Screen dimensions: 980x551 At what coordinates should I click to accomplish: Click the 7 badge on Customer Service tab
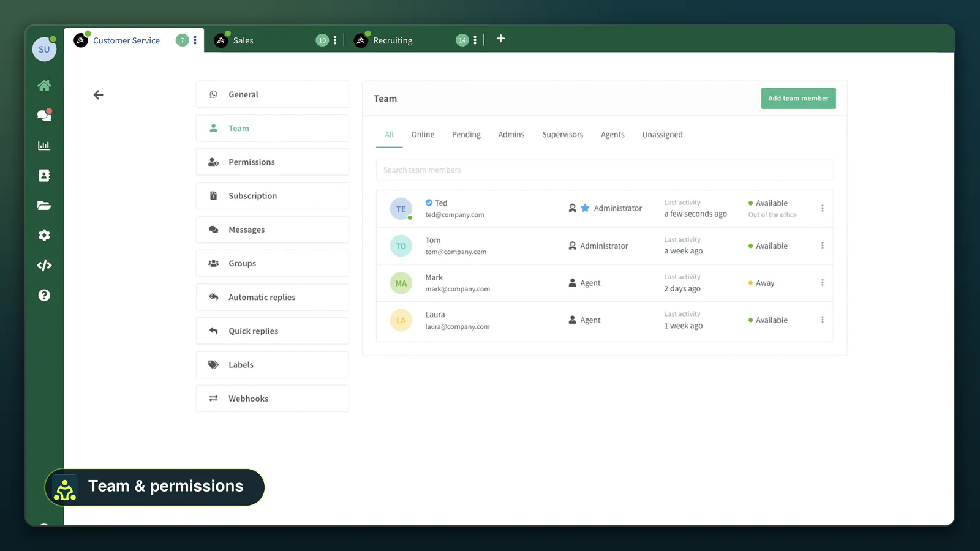coord(182,40)
